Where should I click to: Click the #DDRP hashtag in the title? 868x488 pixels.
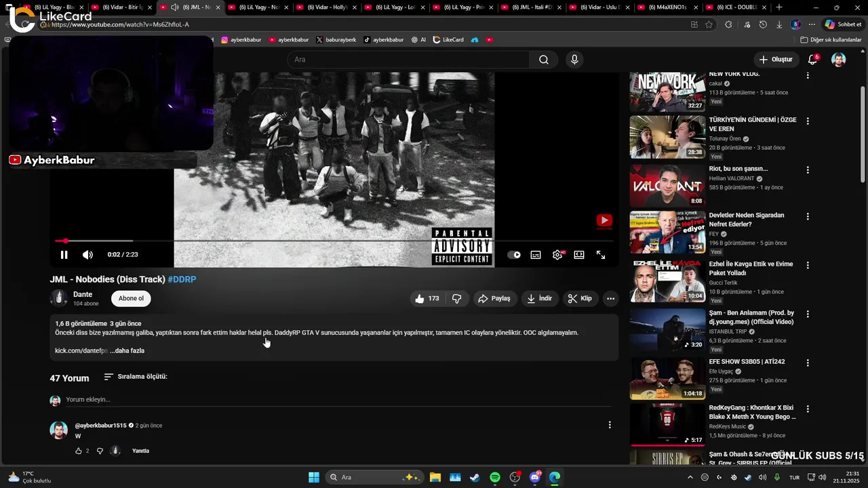tap(182, 279)
